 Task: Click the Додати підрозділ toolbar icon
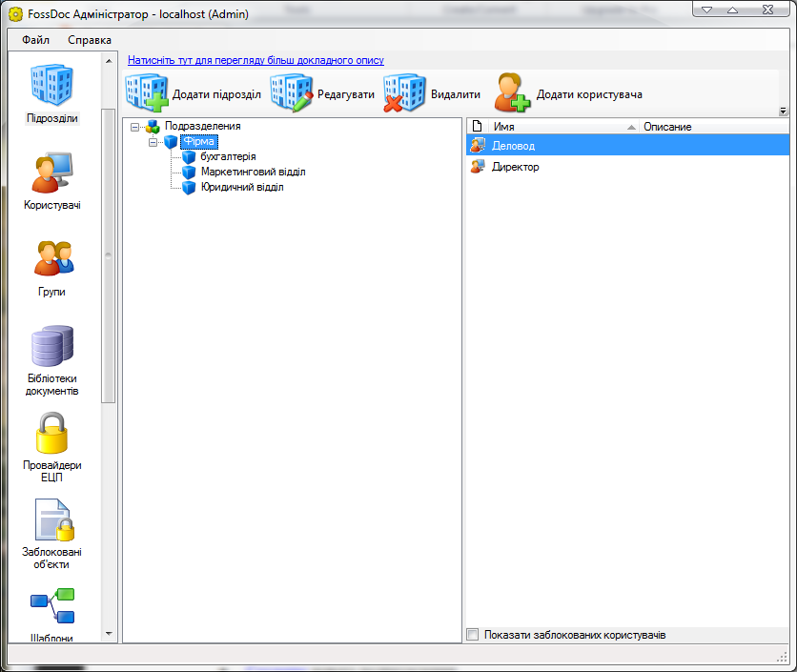[147, 93]
